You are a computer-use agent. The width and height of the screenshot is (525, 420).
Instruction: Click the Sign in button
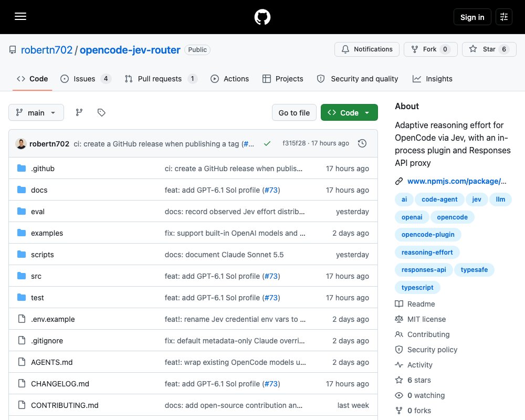(472, 17)
